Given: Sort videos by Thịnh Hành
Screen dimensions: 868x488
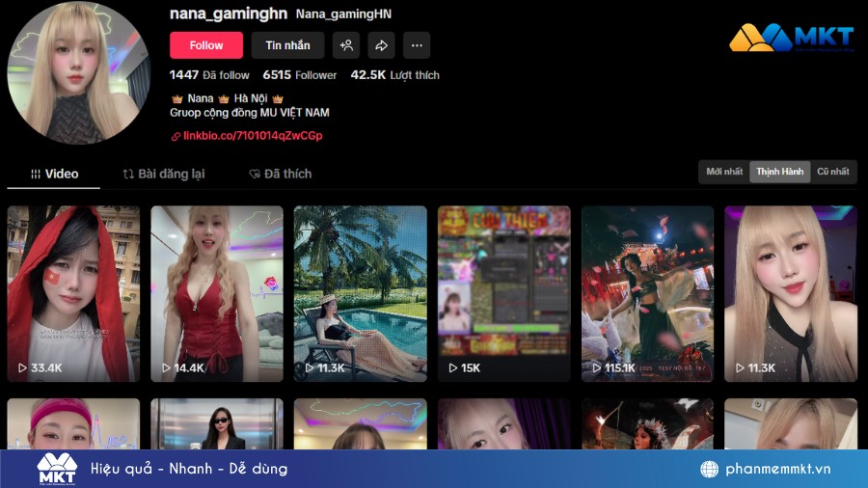Looking at the screenshot, I should pos(780,172).
